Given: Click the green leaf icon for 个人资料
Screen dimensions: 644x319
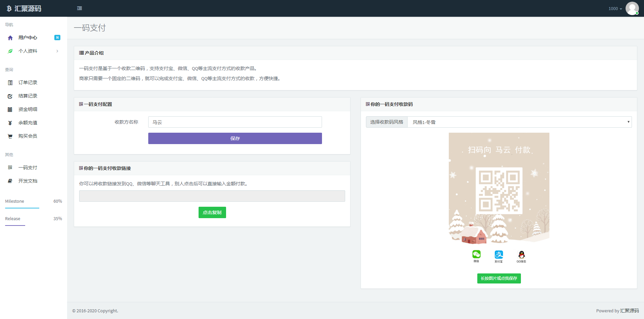Looking at the screenshot, I should pos(10,51).
